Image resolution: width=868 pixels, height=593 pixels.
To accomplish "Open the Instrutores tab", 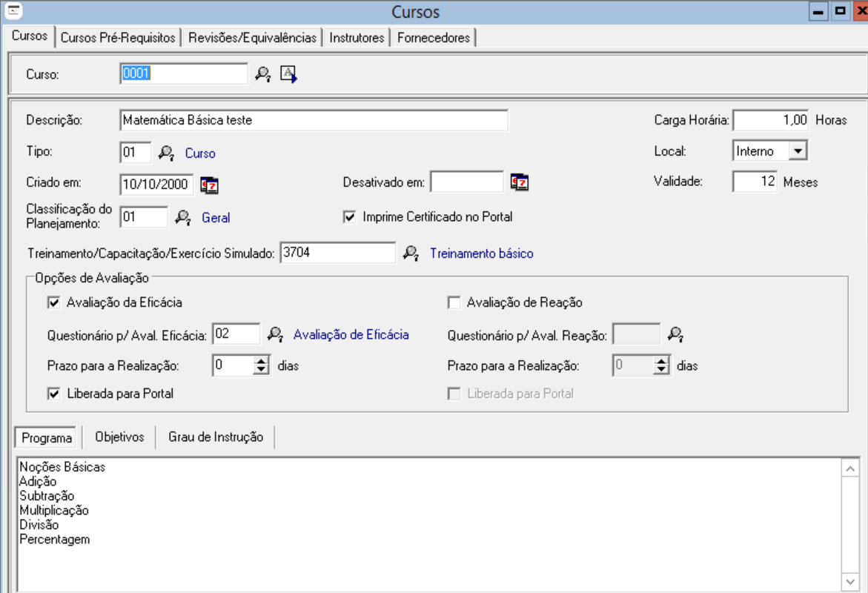I will 357,38.
